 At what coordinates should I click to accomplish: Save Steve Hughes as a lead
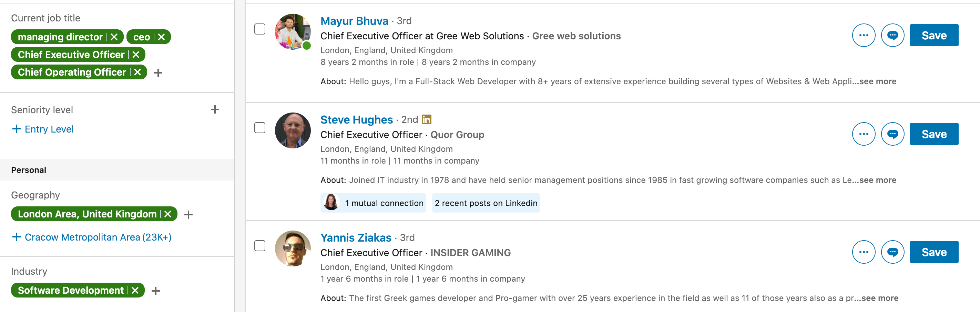(x=933, y=134)
